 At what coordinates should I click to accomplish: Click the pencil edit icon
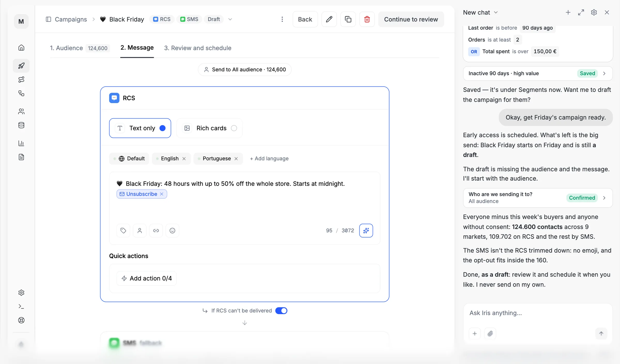[329, 19]
